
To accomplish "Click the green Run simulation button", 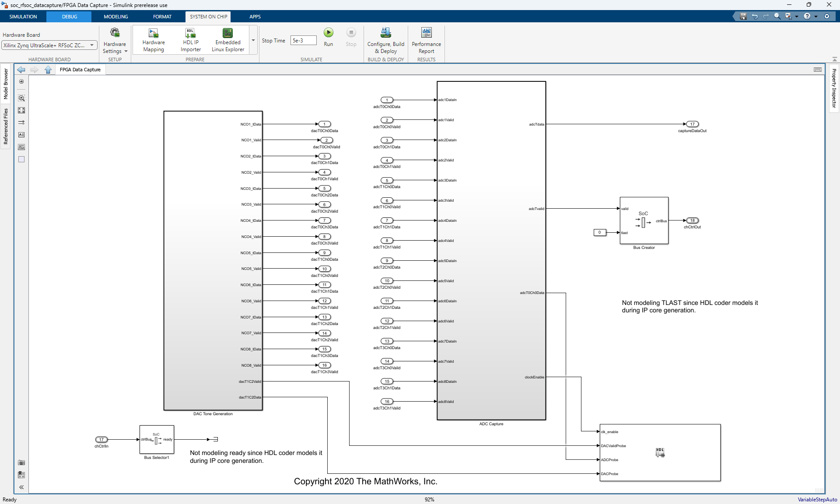I will coord(328,33).
